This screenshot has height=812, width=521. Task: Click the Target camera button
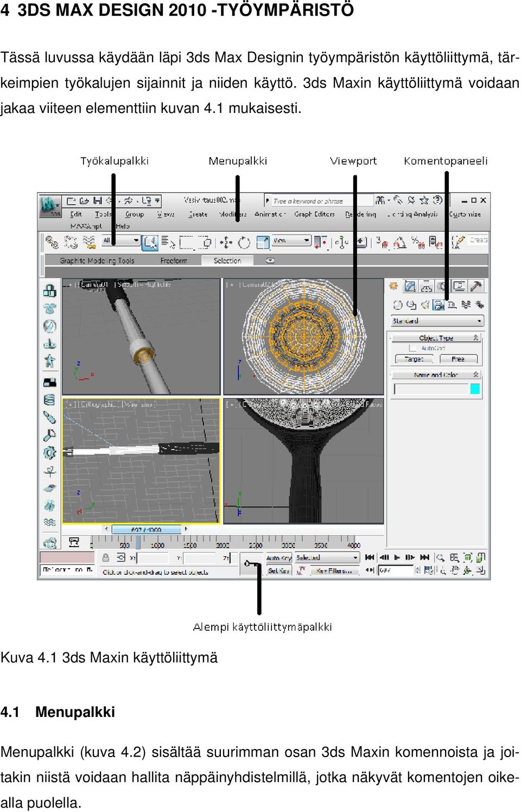coord(414,359)
